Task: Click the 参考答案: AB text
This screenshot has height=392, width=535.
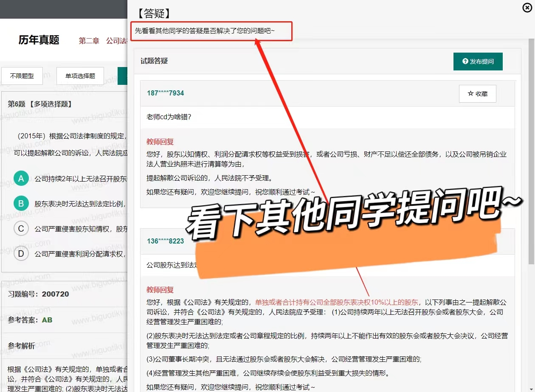Action: point(30,320)
